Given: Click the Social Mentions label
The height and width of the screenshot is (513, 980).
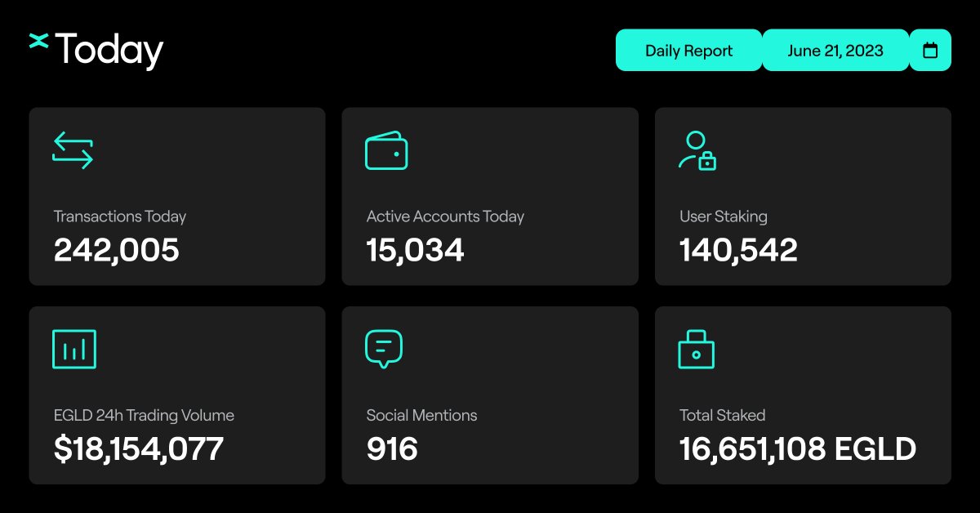Looking at the screenshot, I should pyautogui.click(x=421, y=415).
